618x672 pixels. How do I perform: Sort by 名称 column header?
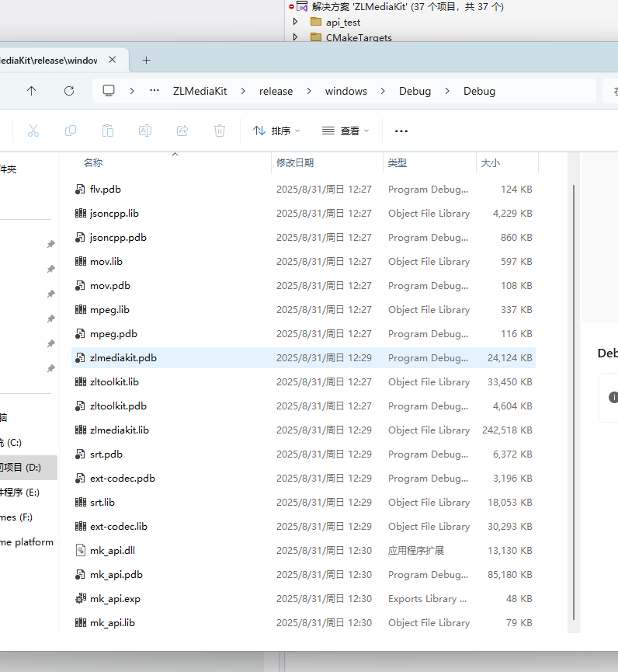pos(93,163)
